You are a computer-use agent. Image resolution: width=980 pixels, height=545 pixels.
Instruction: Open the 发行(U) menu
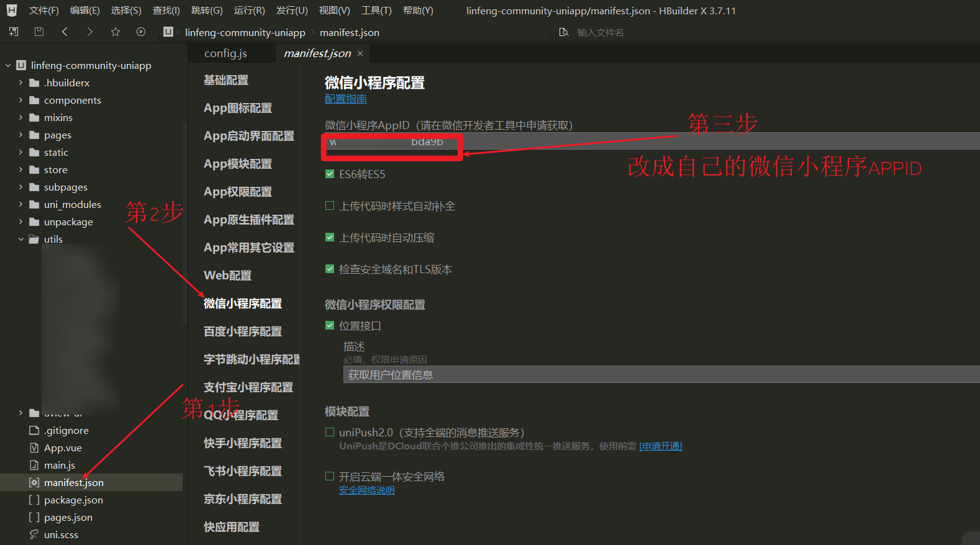(x=292, y=11)
